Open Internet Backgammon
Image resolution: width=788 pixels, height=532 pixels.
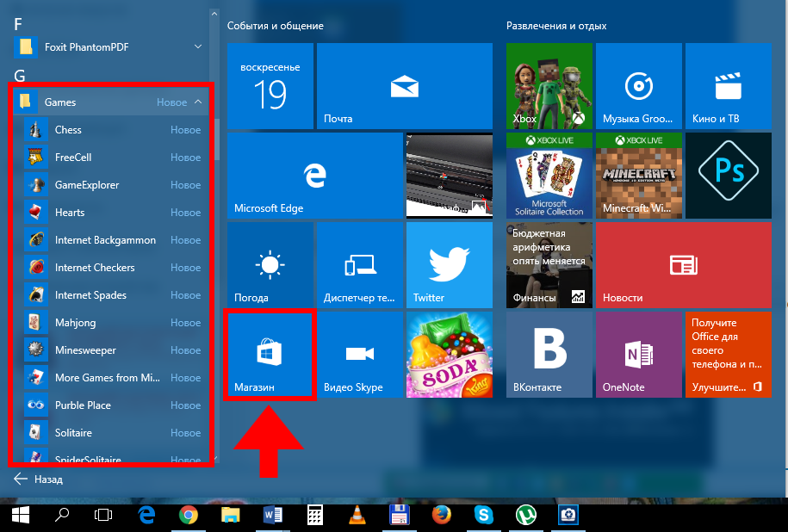111,240
